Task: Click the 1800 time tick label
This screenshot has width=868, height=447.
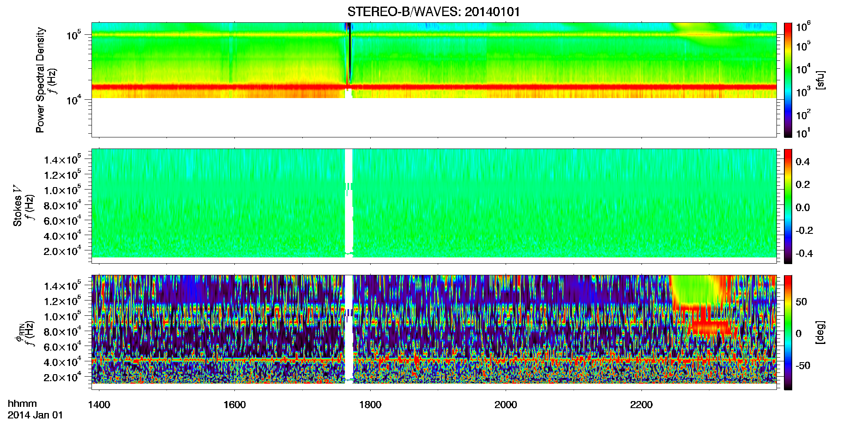Action: pyautogui.click(x=370, y=405)
